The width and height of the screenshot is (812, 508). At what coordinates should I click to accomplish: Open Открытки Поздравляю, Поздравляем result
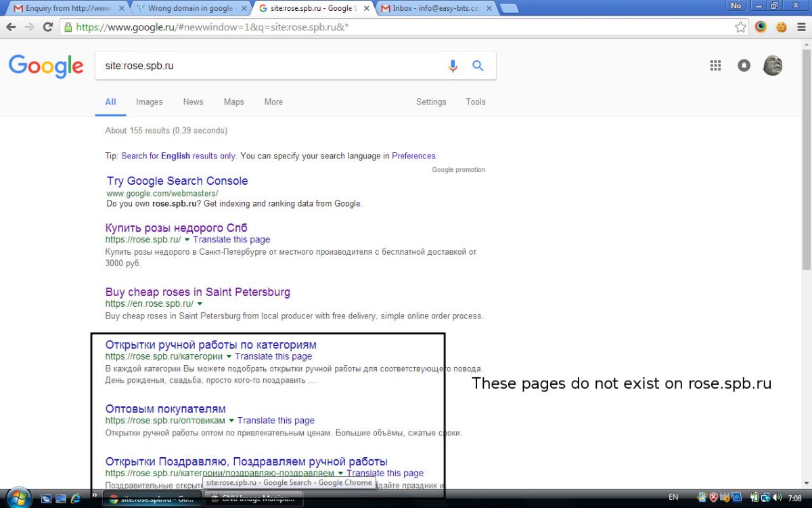[x=246, y=462]
